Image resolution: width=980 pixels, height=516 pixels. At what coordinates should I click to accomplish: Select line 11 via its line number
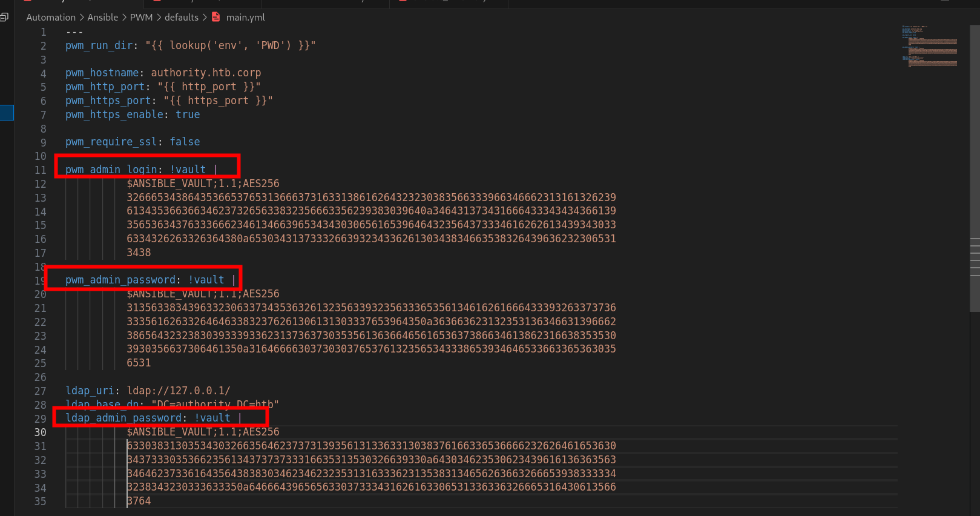[40, 170]
